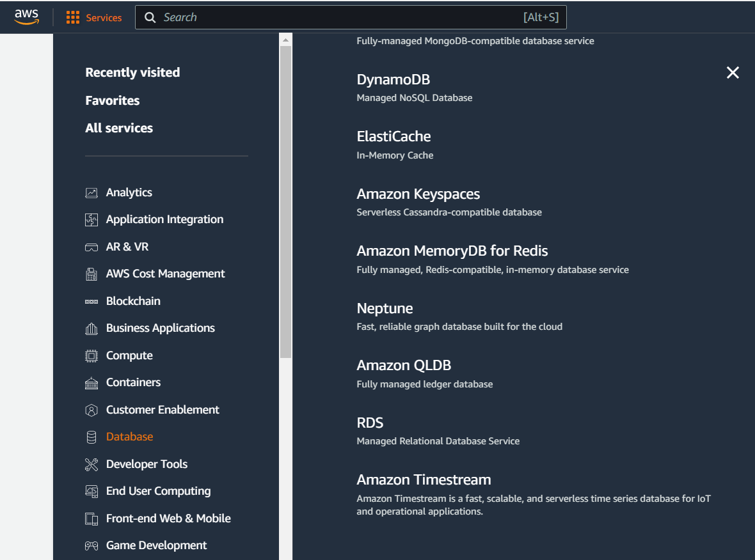755x560 pixels.
Task: Click 'Fast, reliable graph database' description
Action: coord(459,327)
